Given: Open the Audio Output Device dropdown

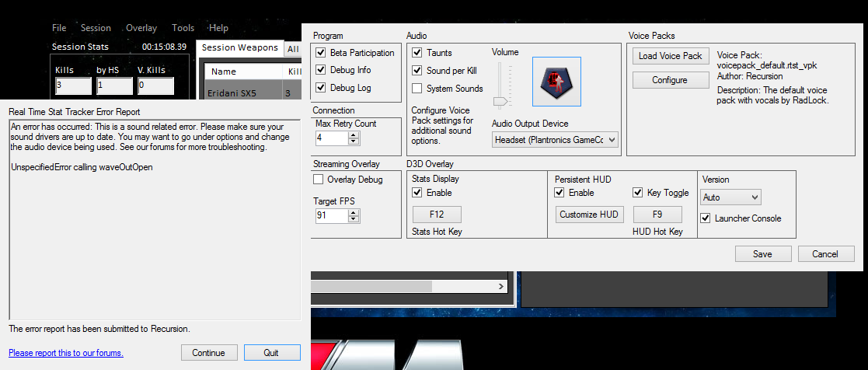Looking at the screenshot, I should click(555, 140).
